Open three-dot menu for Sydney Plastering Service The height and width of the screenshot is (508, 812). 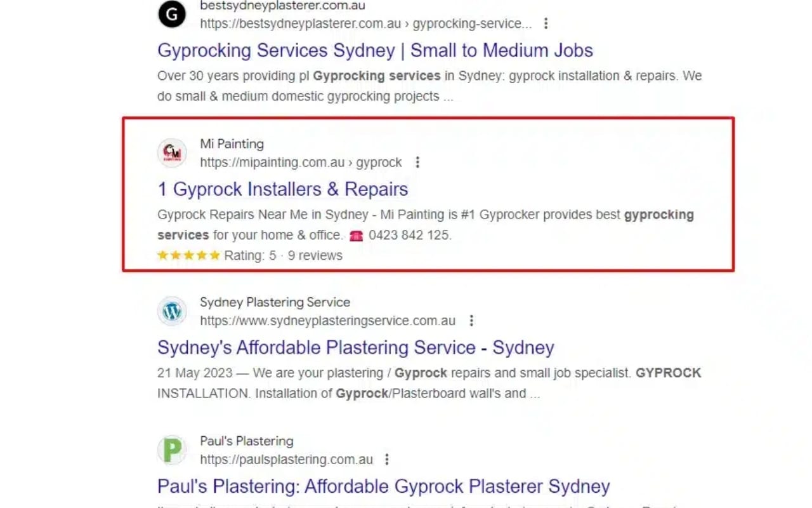click(471, 321)
